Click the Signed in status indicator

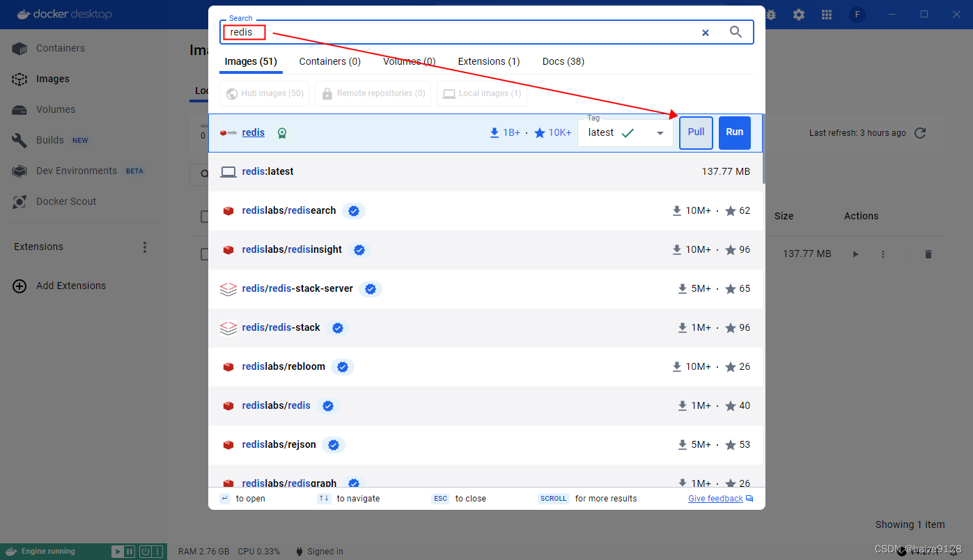tap(320, 552)
